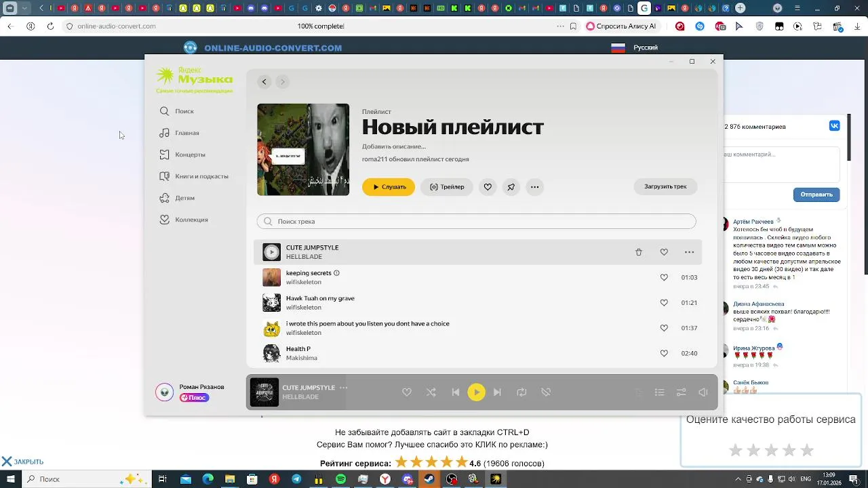
Task: Open Коллекция section
Action: (184, 220)
